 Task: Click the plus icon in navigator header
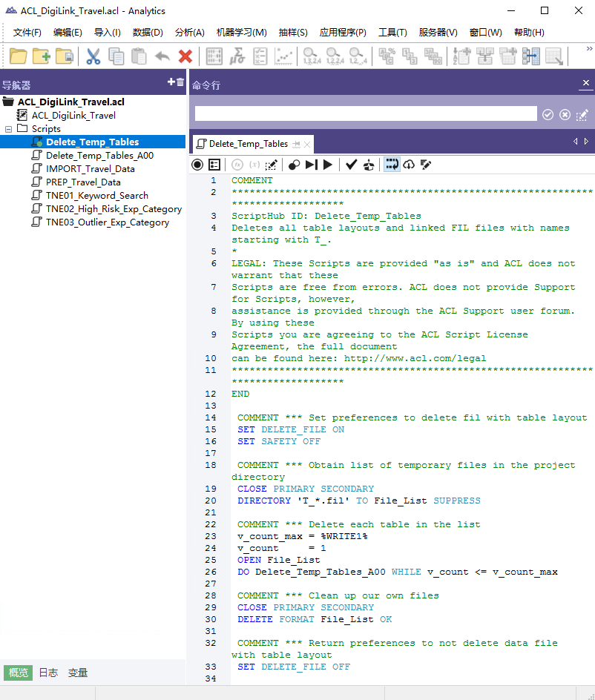tap(171, 82)
